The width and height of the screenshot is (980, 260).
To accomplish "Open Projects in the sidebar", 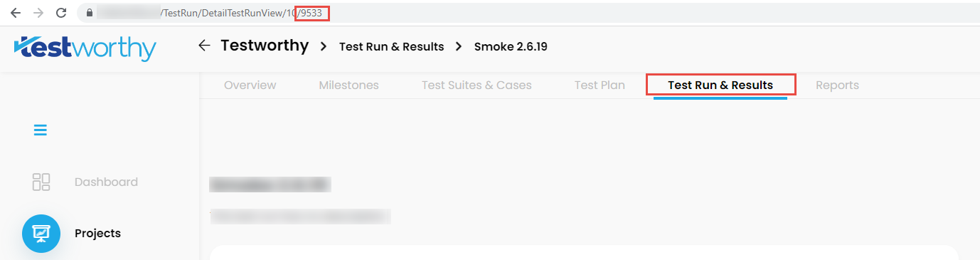I will pyautogui.click(x=97, y=234).
